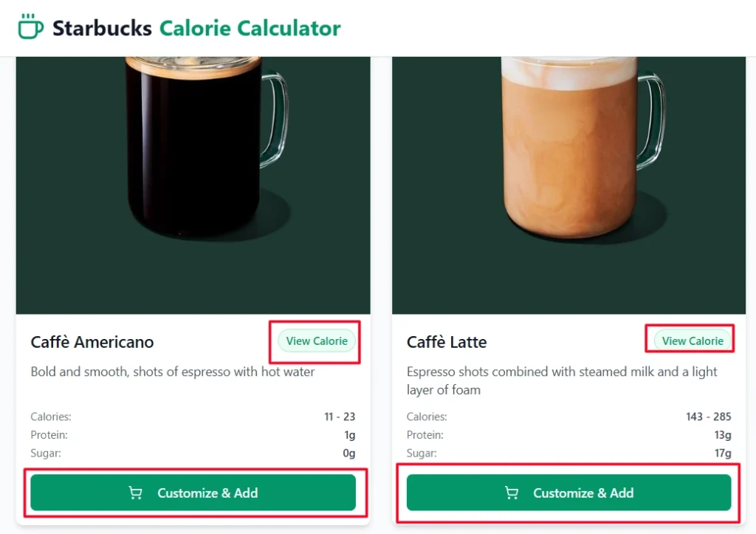Click View Calorie for Caffè Americano
Viewport: 756px width, 534px height.
pyautogui.click(x=316, y=341)
